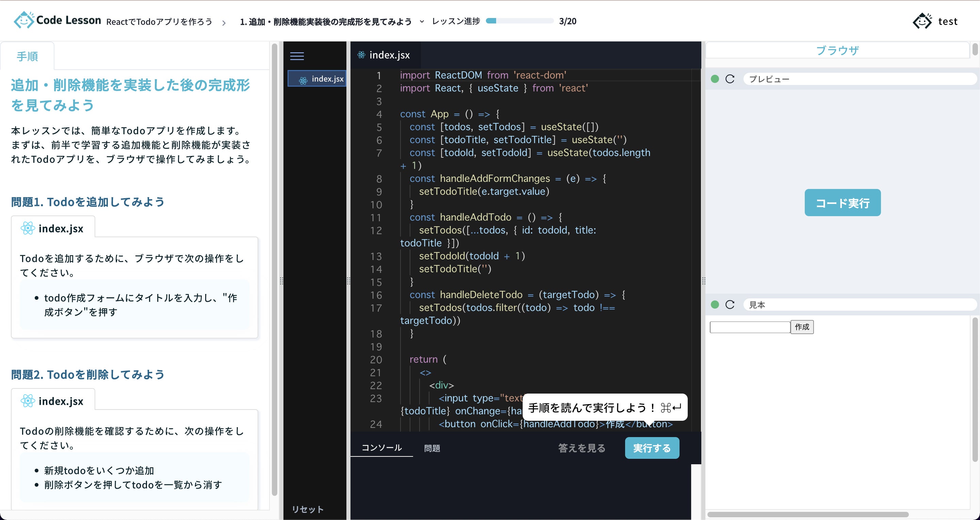The image size is (980, 520).
Task: Switch to the 問題 tab
Action: (x=432, y=449)
